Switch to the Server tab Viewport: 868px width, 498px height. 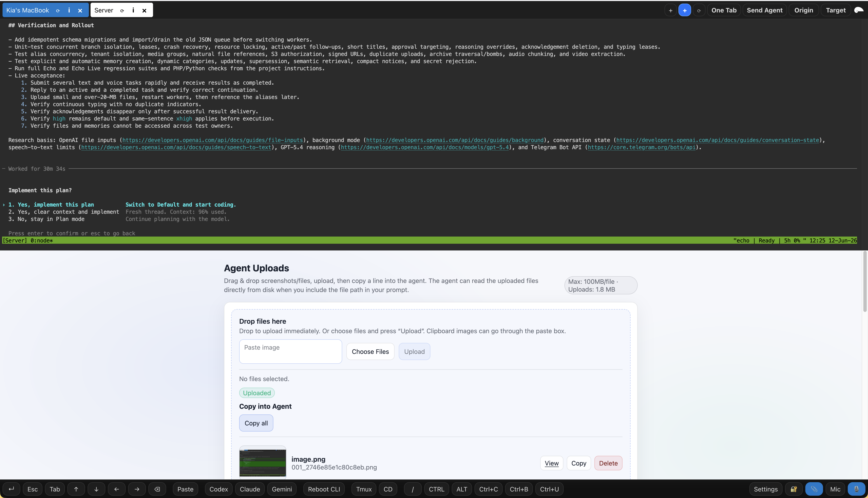pyautogui.click(x=104, y=10)
